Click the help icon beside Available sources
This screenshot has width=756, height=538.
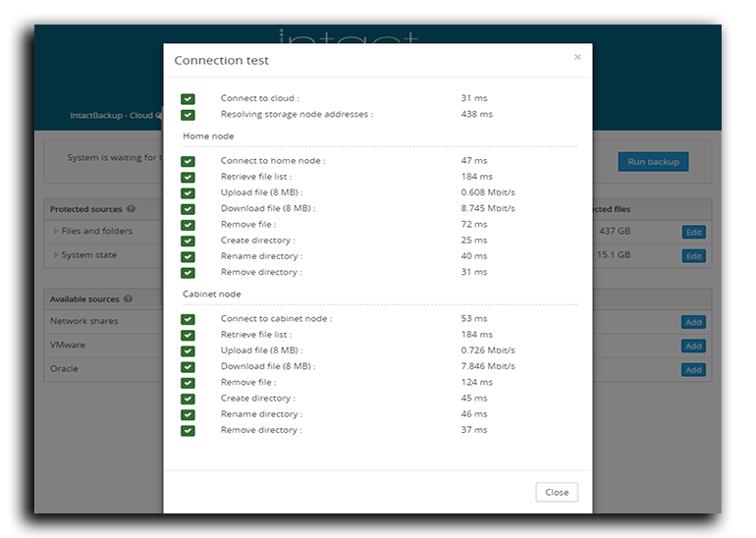pyautogui.click(x=131, y=299)
